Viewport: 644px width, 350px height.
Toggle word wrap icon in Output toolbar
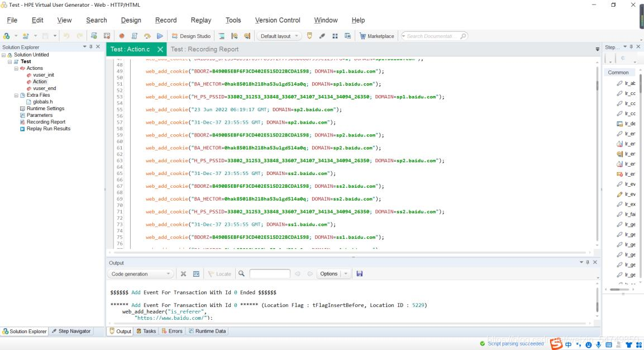click(x=196, y=273)
